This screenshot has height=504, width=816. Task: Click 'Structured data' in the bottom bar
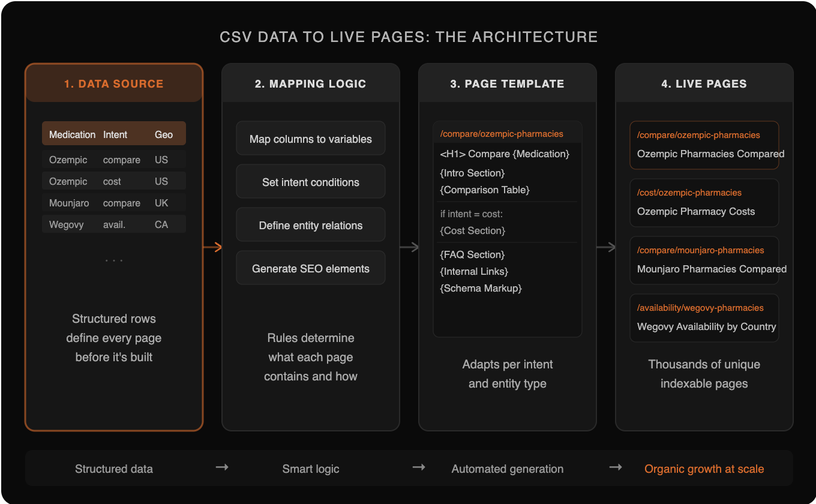pyautogui.click(x=114, y=469)
